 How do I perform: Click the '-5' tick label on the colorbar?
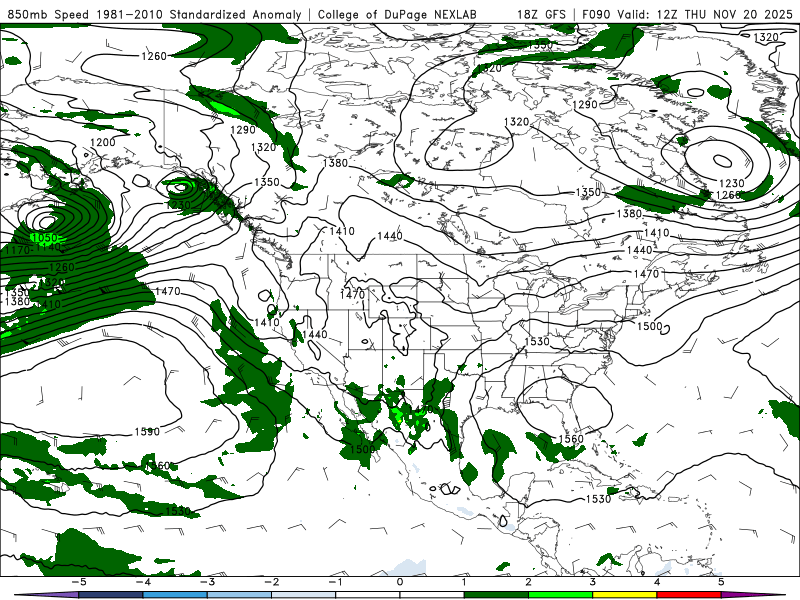tap(79, 582)
